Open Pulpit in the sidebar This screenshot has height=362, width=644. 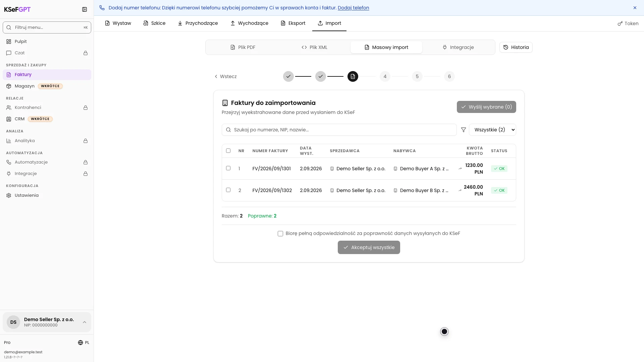pyautogui.click(x=47, y=42)
